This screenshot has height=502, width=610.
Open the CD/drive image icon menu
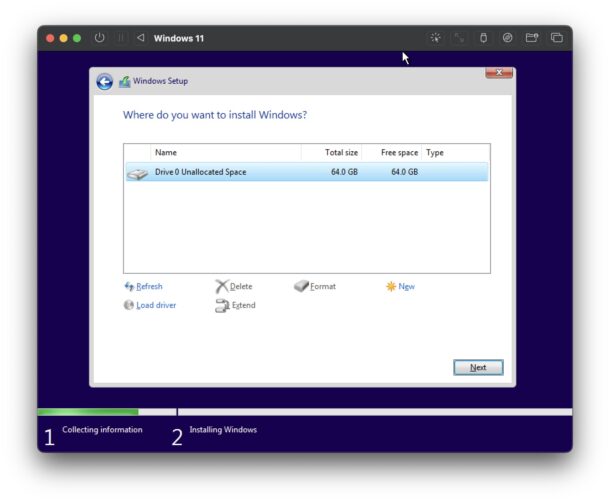click(508, 38)
